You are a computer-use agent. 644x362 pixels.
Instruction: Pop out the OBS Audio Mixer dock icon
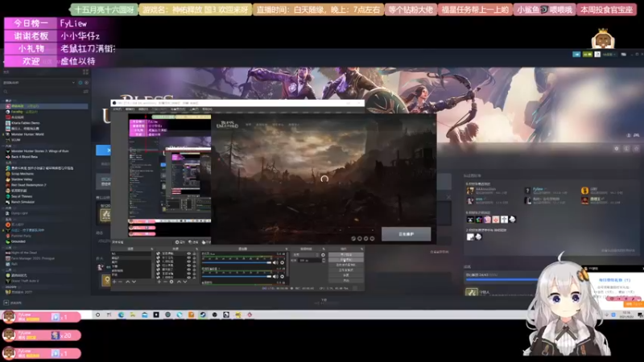[x=287, y=249]
